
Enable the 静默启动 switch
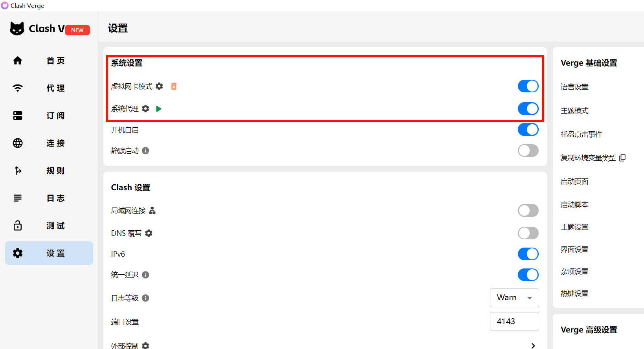(x=528, y=151)
